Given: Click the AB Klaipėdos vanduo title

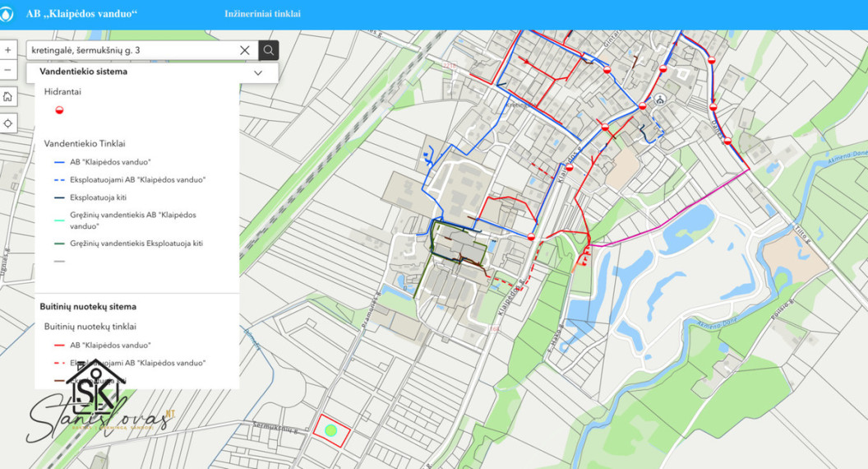Looking at the screenshot, I should (x=81, y=14).
